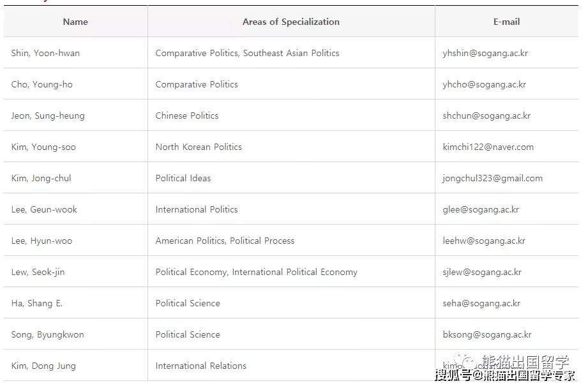The height and width of the screenshot is (388, 588).
Task: Click the Name column header
Action: click(x=75, y=22)
